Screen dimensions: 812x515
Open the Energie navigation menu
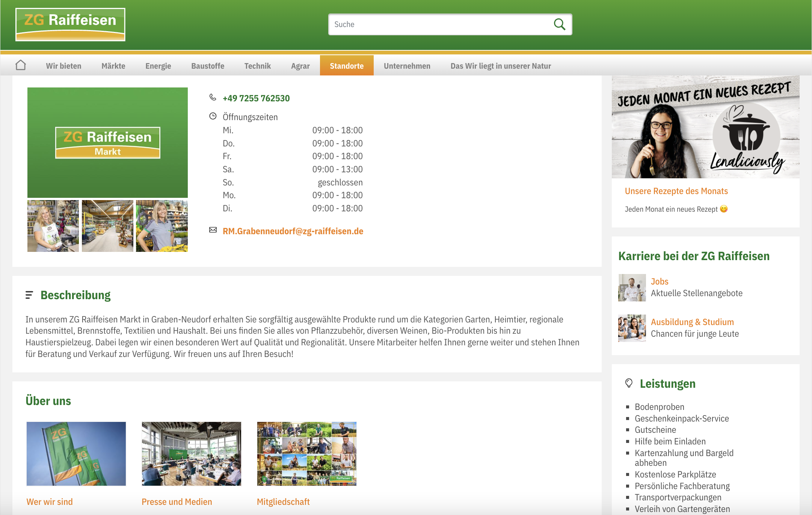pos(158,66)
